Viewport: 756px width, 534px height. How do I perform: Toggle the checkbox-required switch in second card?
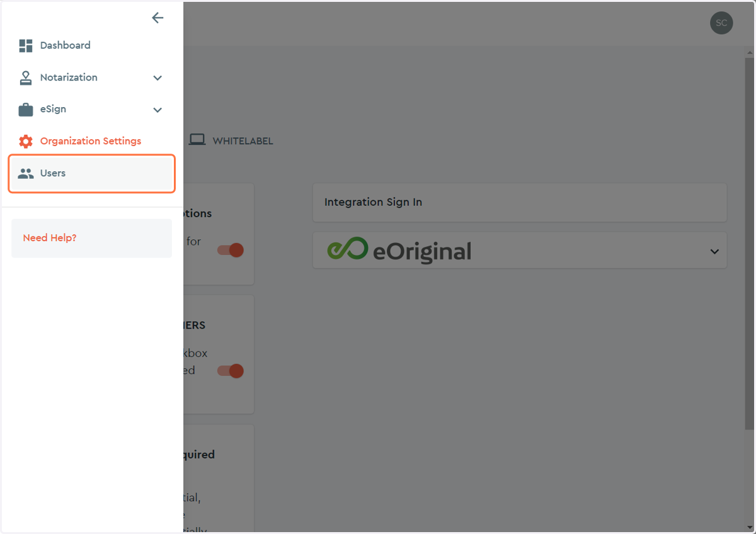[x=231, y=371]
